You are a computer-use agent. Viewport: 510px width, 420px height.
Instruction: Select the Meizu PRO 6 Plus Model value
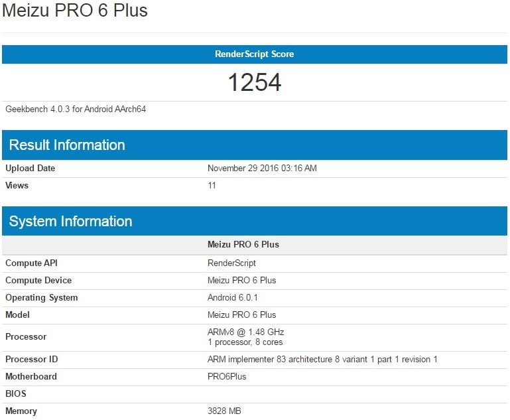tap(241, 315)
